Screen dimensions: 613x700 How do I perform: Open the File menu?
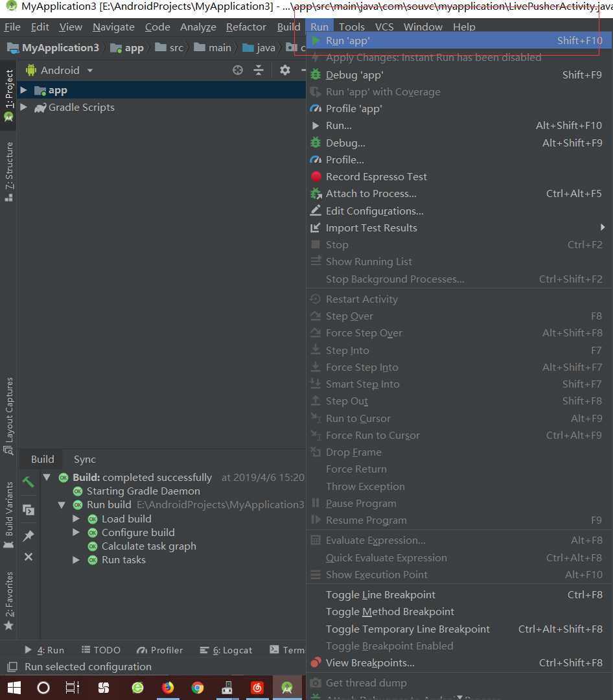pos(12,27)
